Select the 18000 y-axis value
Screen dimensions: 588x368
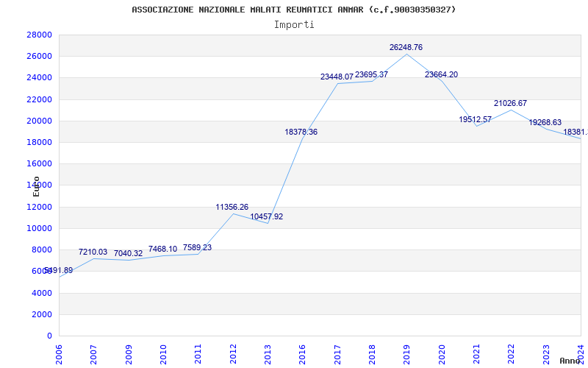click(40, 142)
